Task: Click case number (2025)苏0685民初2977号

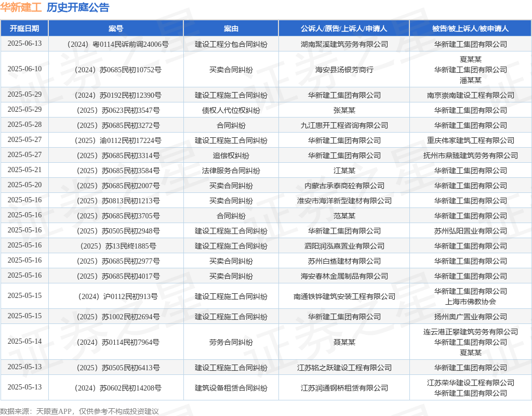Action: [x=116, y=261]
